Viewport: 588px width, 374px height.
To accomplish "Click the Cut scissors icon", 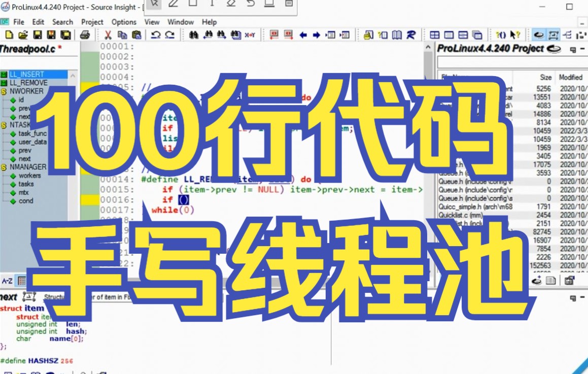I will pos(108,36).
